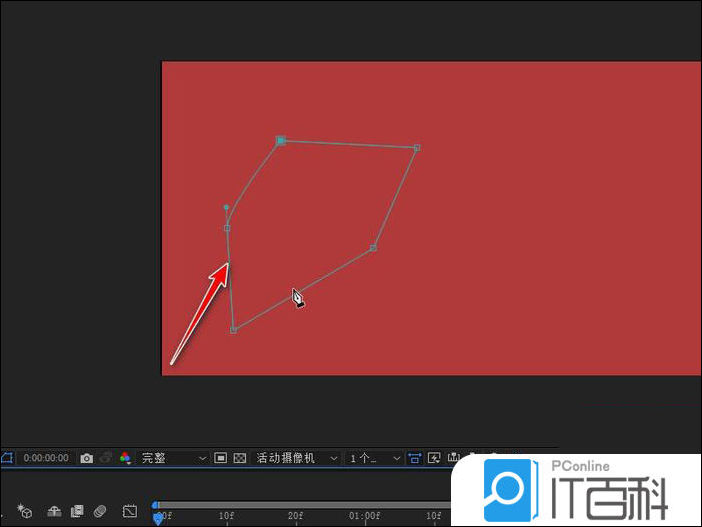The width and height of the screenshot is (702, 527).
Task: Click the 10f mark after 01:00f
Action: point(433,516)
